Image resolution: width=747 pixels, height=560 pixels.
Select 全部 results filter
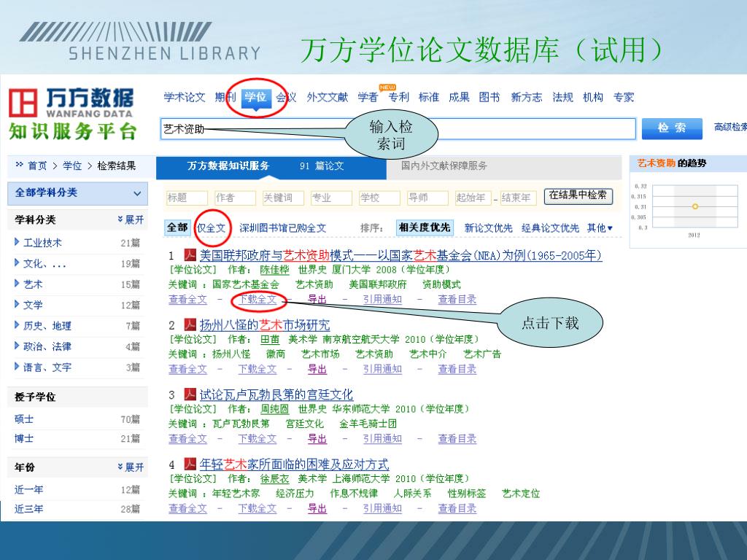click(x=177, y=227)
